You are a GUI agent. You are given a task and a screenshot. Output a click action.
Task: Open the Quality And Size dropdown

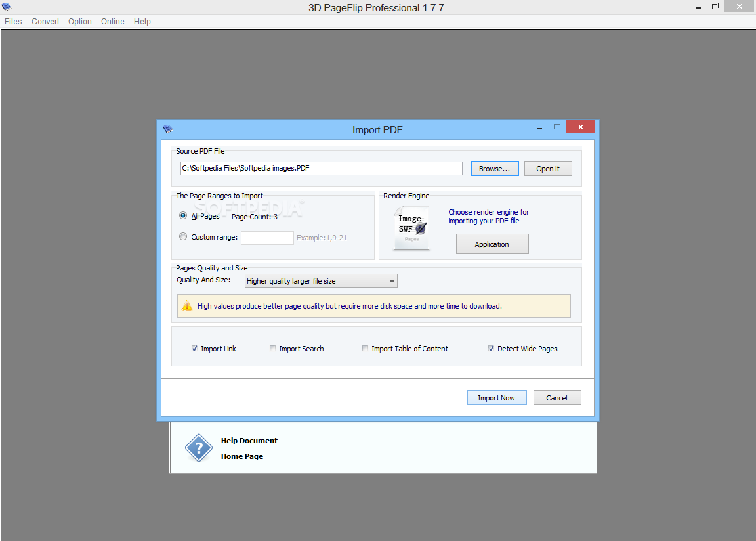[x=321, y=280]
